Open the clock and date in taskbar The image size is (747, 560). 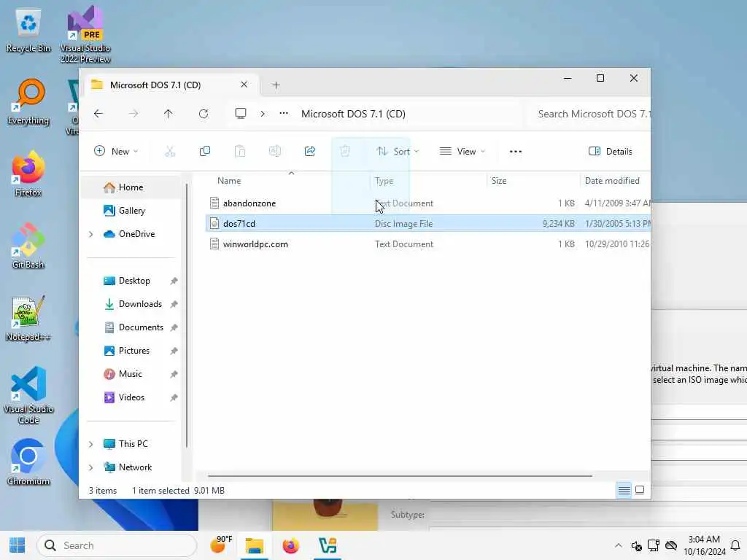coord(704,545)
